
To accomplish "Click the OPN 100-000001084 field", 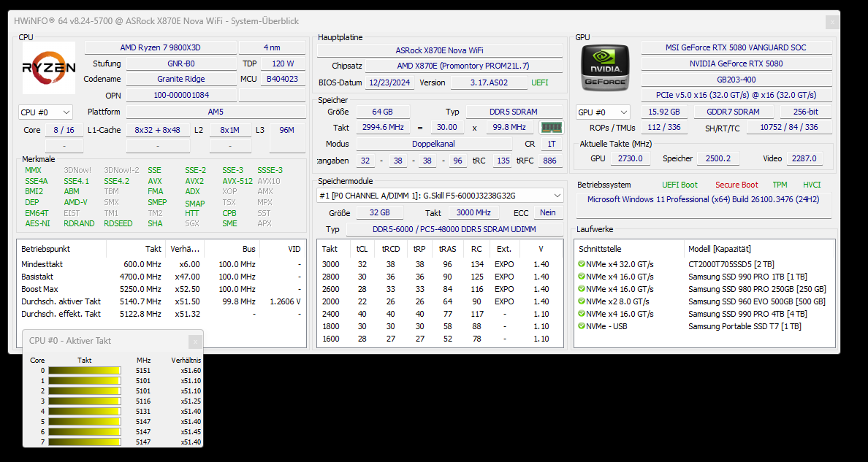I will [181, 95].
